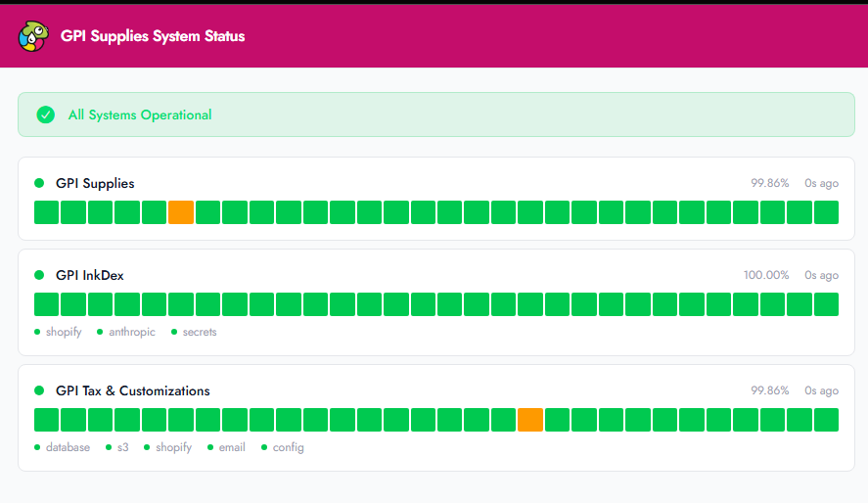Click the green dot next to email
This screenshot has height=503, width=868.
(210, 447)
